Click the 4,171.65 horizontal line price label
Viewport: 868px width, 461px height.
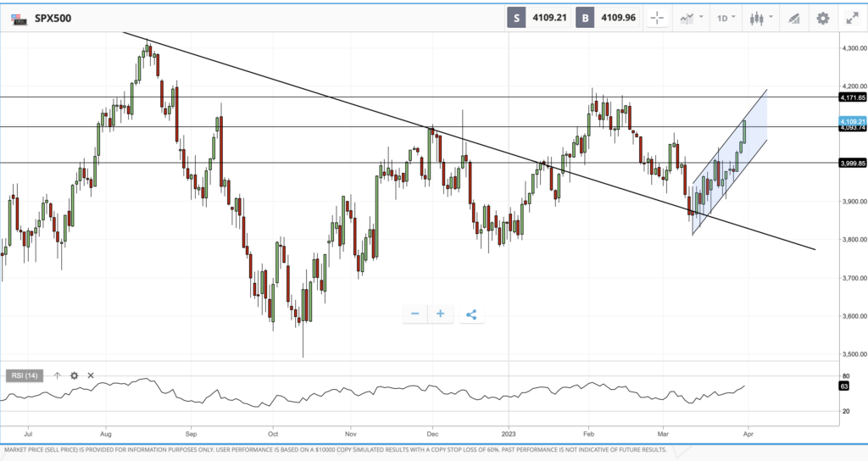[852, 98]
